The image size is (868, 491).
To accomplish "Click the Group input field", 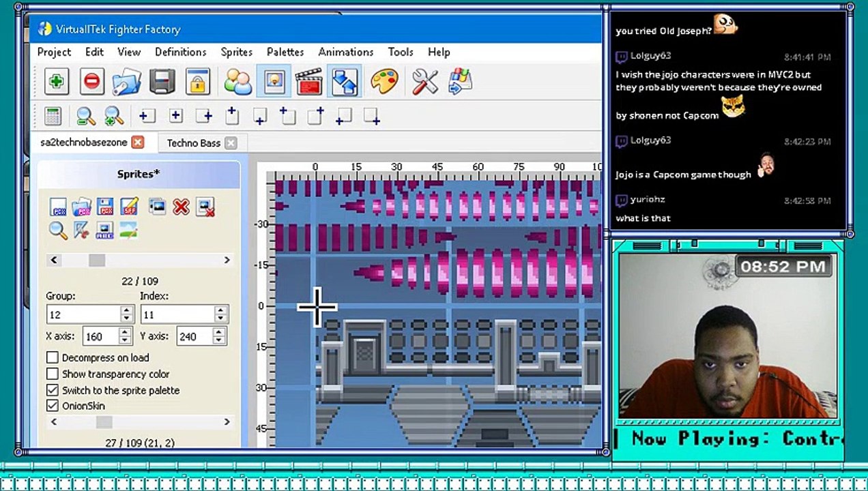I will [83, 314].
